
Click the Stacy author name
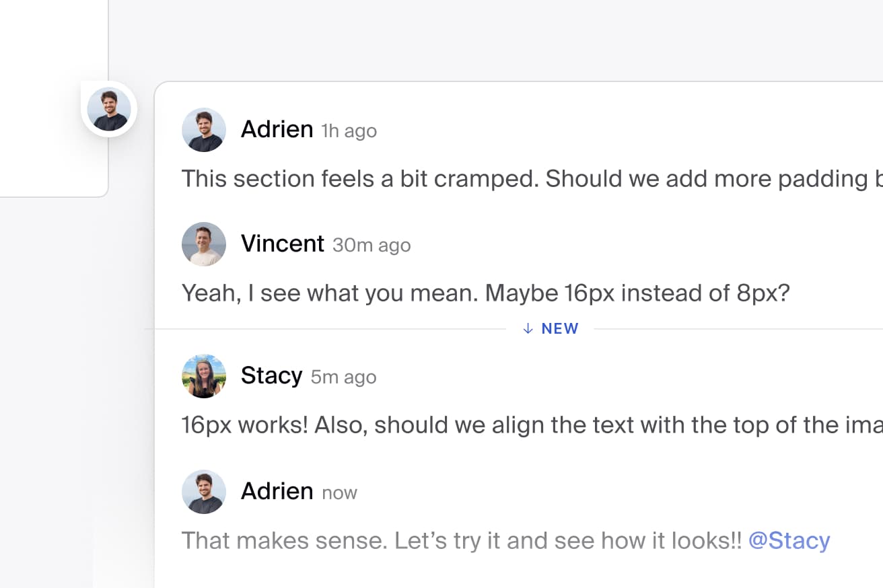[x=271, y=375]
